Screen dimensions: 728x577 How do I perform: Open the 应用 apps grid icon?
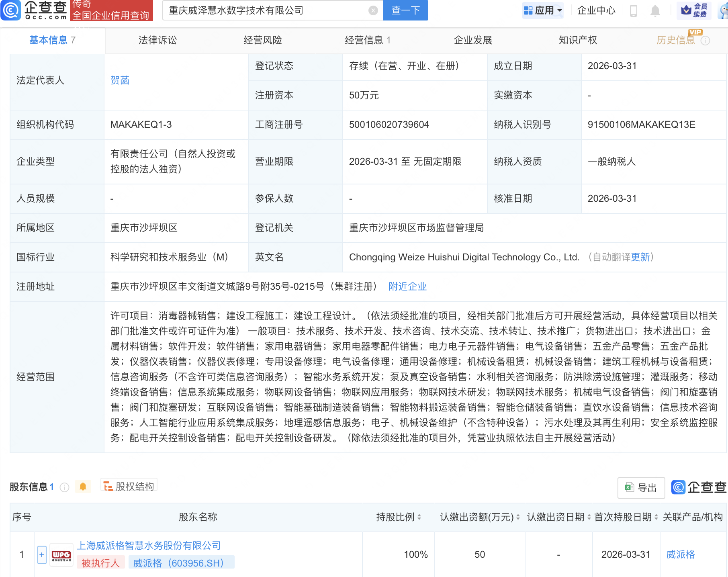[528, 10]
